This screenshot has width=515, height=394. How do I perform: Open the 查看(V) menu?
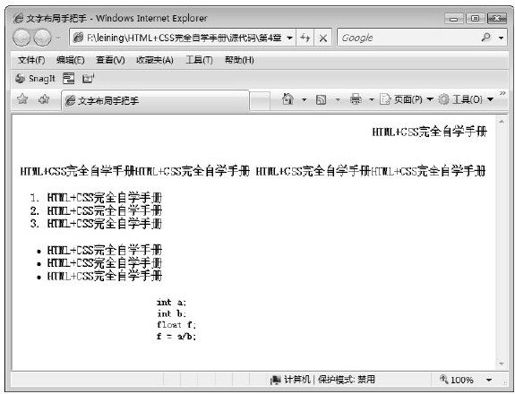110,60
